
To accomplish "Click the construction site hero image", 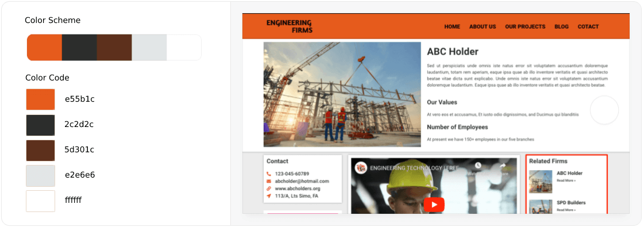I will click(342, 94).
